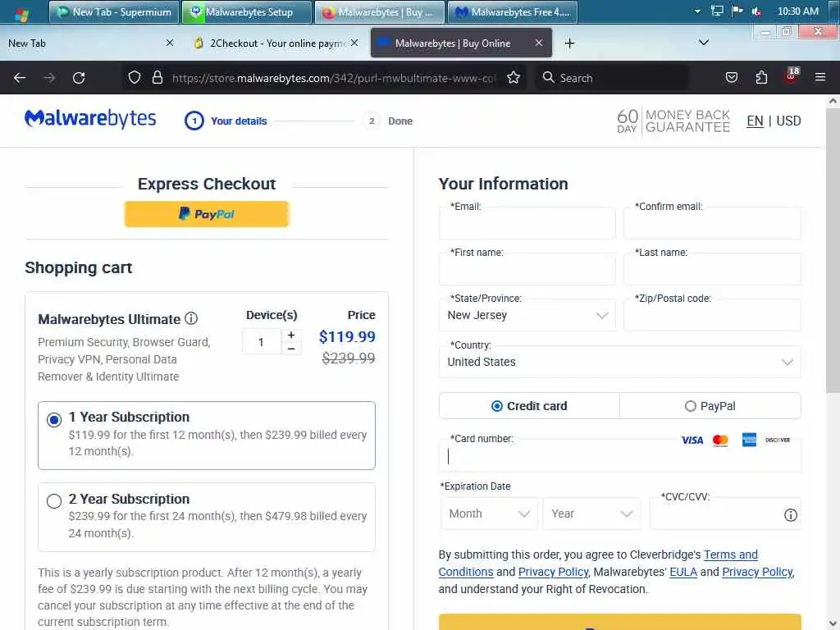Click the Confirm email field

(713, 223)
